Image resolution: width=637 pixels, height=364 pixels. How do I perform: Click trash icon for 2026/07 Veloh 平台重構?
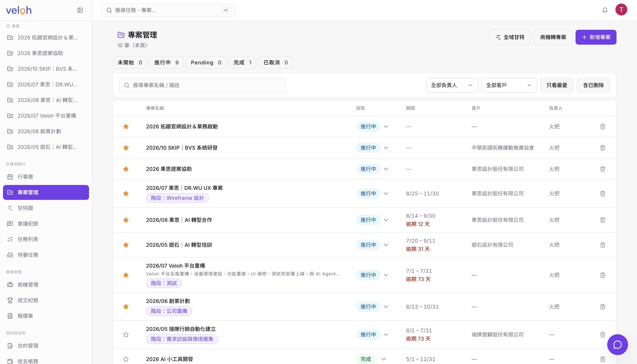point(603,275)
